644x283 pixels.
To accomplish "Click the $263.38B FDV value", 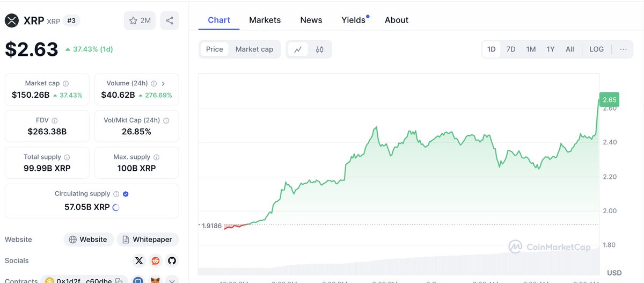I will coord(47,132).
